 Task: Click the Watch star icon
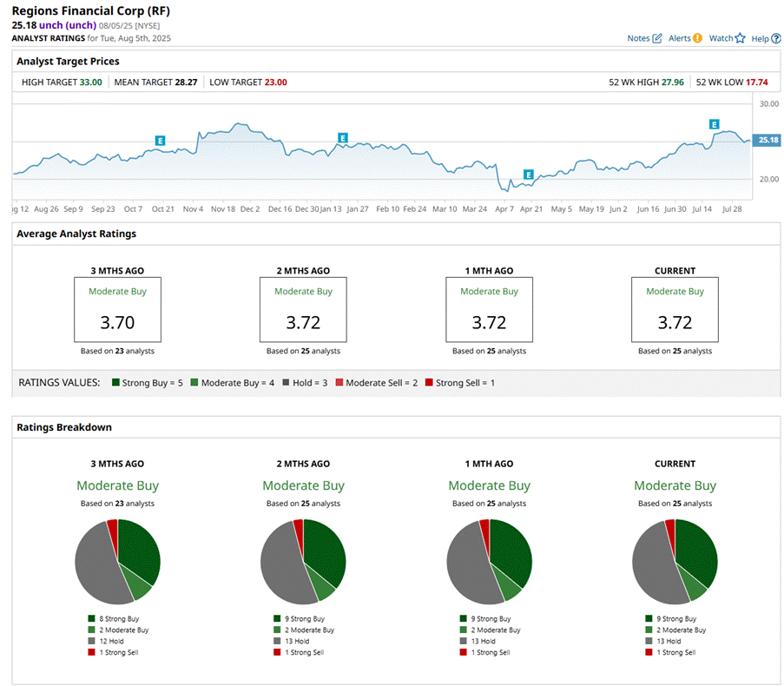tap(740, 38)
